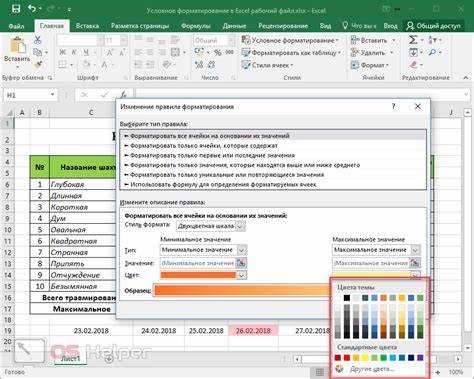Pick the bright yellow standard color swatch
The image size is (474, 379).
[365, 358]
